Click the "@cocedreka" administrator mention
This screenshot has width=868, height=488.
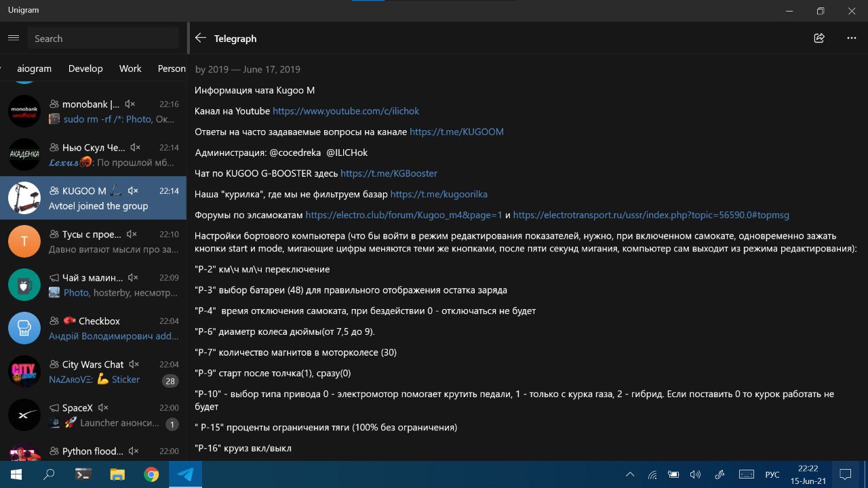(x=294, y=152)
